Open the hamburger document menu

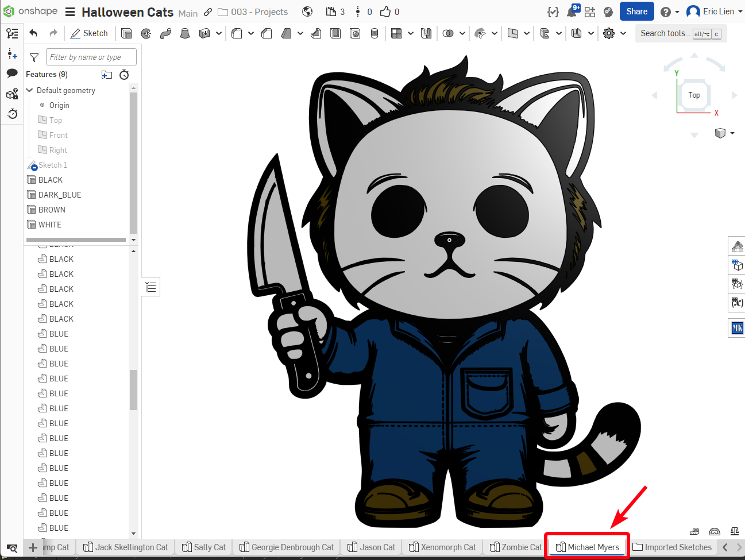(x=70, y=12)
